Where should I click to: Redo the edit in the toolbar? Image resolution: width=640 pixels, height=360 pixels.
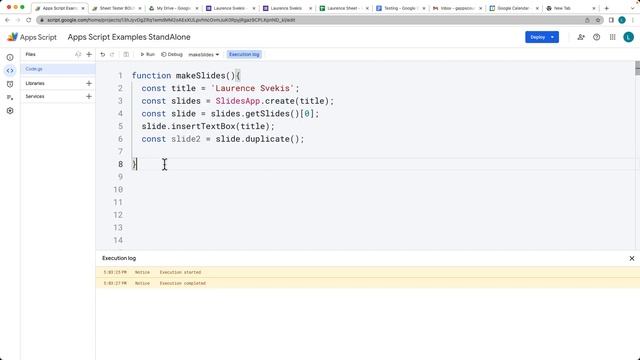tap(112, 54)
